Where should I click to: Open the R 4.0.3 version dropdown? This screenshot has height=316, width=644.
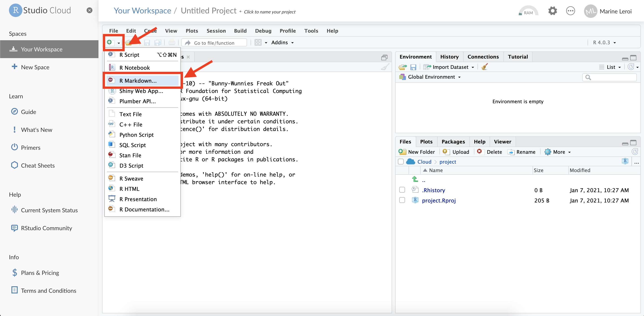(604, 42)
